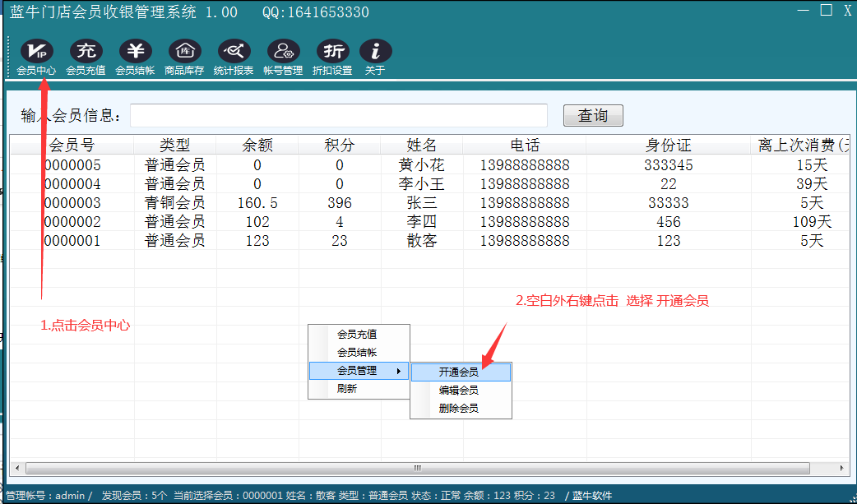Image resolution: width=857 pixels, height=504 pixels.
Task: Click the horizontal scrollbar thumb
Action: (418, 468)
